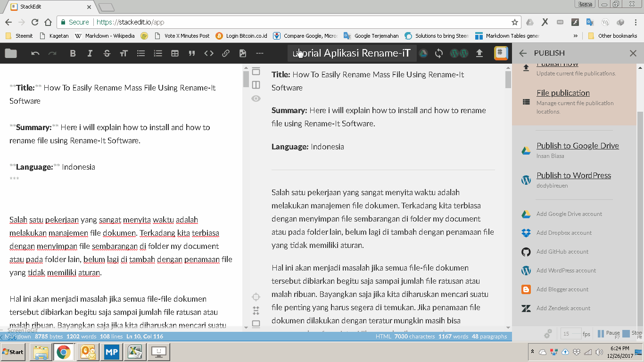Insert a horizontal rule
The width and height of the screenshot is (644, 362).
(x=260, y=53)
